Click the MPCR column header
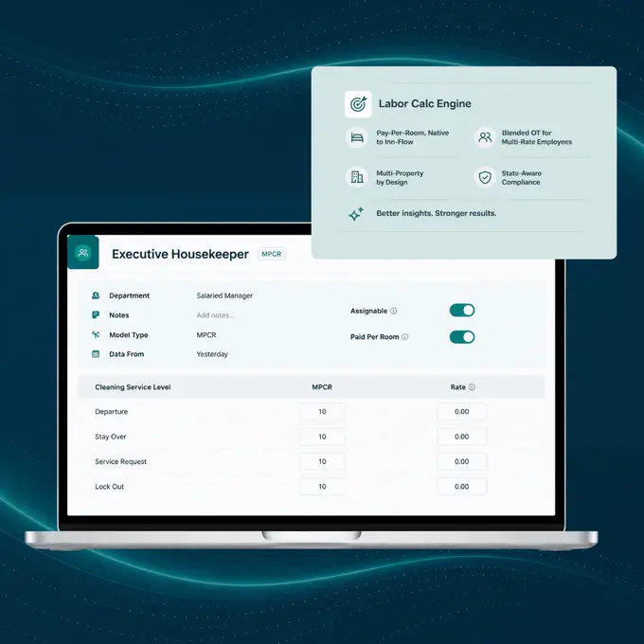Image resolution: width=644 pixels, height=644 pixels. coord(322,387)
